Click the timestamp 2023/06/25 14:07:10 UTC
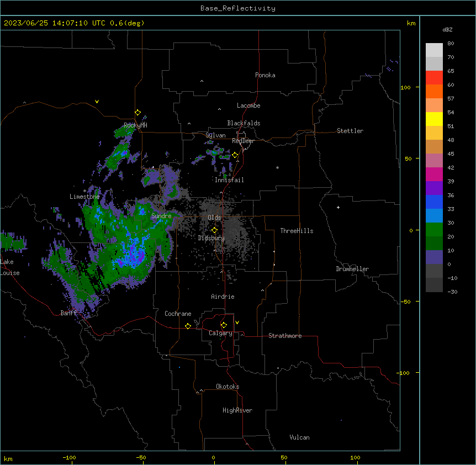The width and height of the screenshot is (476, 465). (x=55, y=23)
